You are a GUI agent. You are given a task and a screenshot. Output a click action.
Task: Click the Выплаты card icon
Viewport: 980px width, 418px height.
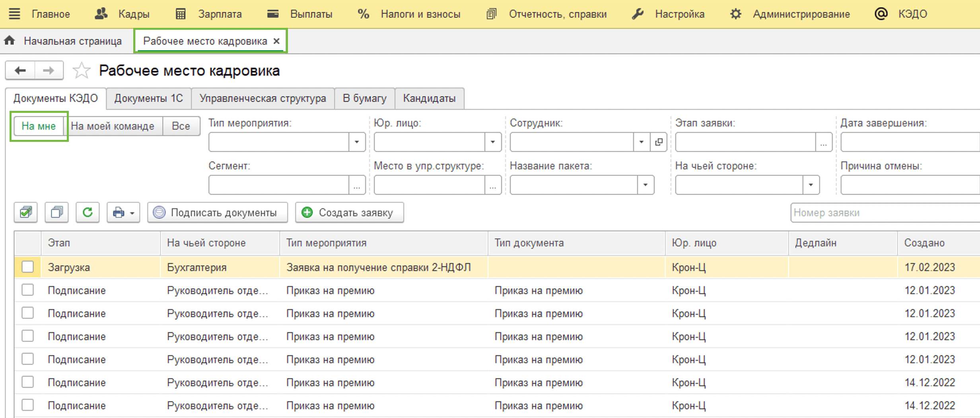(273, 14)
